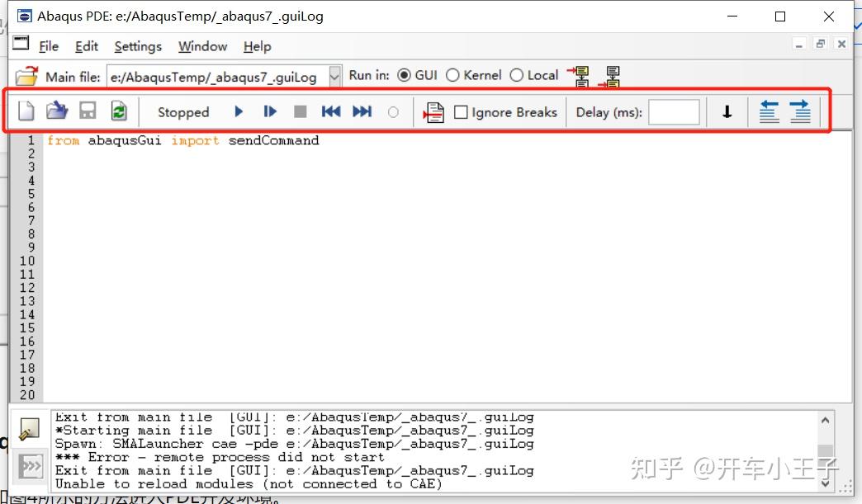Open the Window menu
The image size is (862, 504).
[x=202, y=46]
